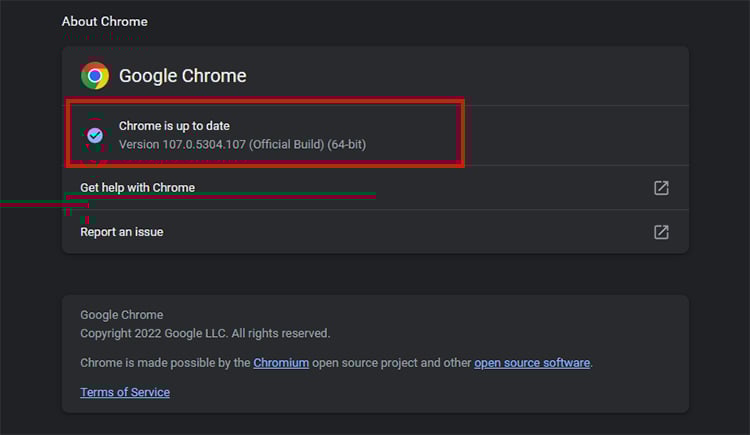Click the blue checkmark update status icon
750x435 pixels.
[x=95, y=135]
